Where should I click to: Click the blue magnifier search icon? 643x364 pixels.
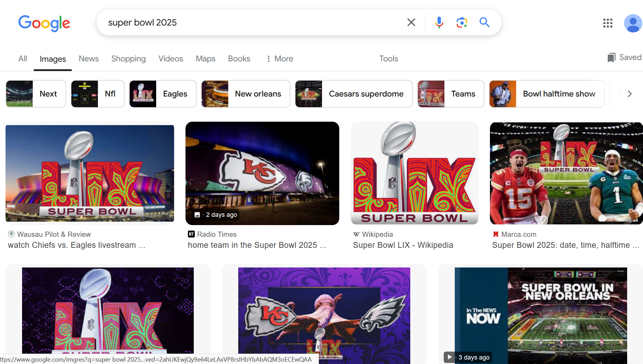tap(484, 22)
